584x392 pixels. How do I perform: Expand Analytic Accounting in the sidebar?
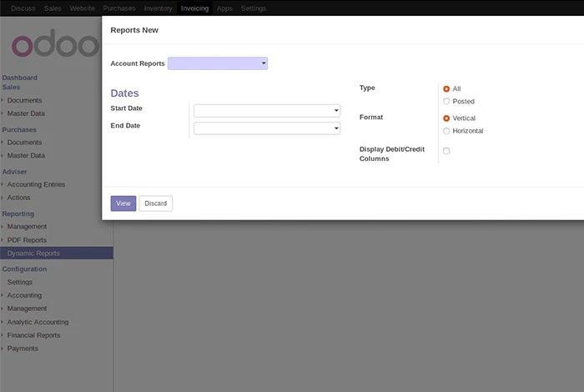pos(38,323)
